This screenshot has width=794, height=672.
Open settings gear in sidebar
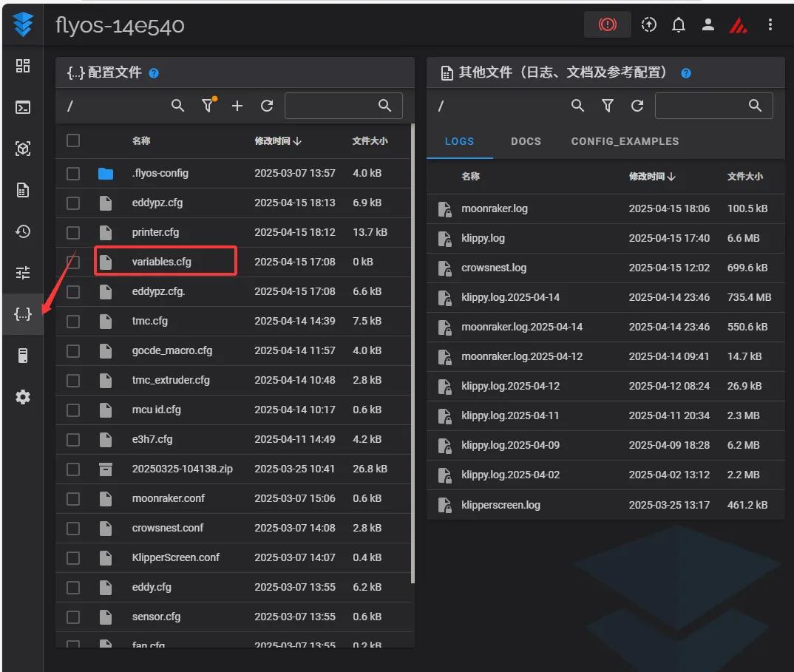pos(23,397)
